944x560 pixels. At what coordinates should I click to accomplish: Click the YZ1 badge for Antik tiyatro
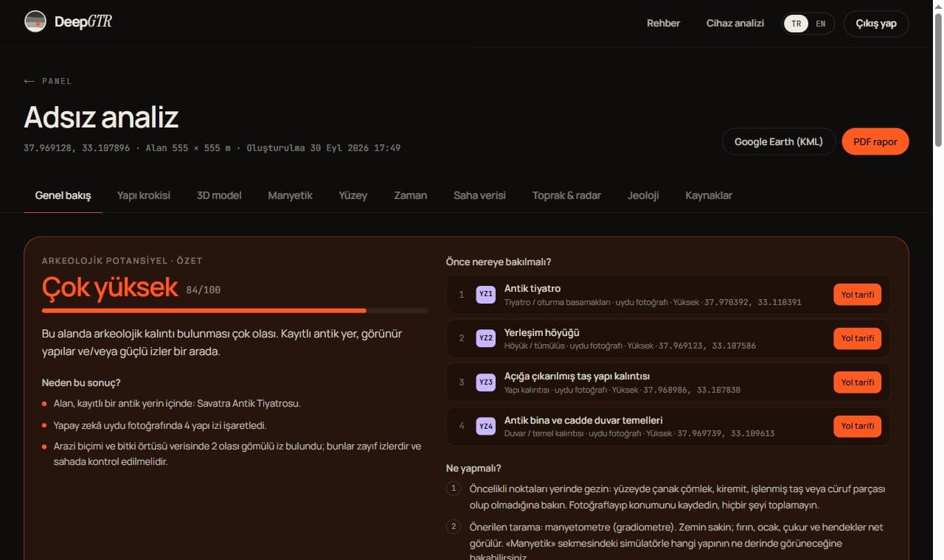486,295
